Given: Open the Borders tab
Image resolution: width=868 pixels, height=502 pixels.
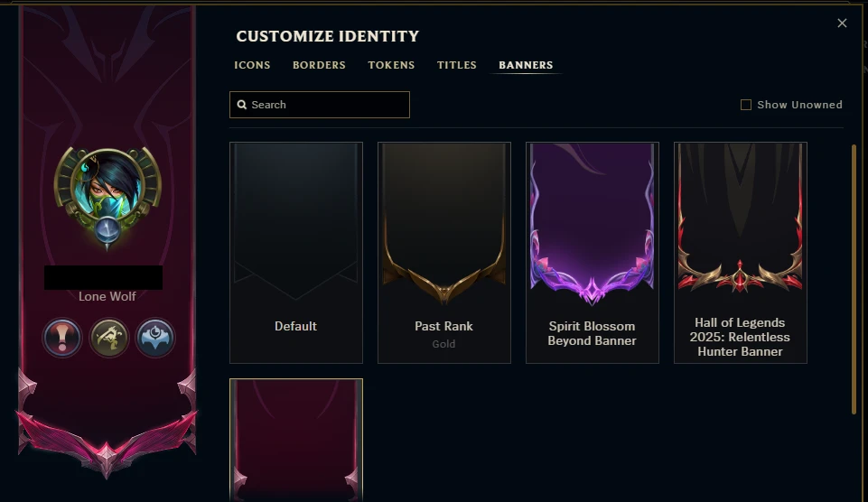Looking at the screenshot, I should click(319, 65).
